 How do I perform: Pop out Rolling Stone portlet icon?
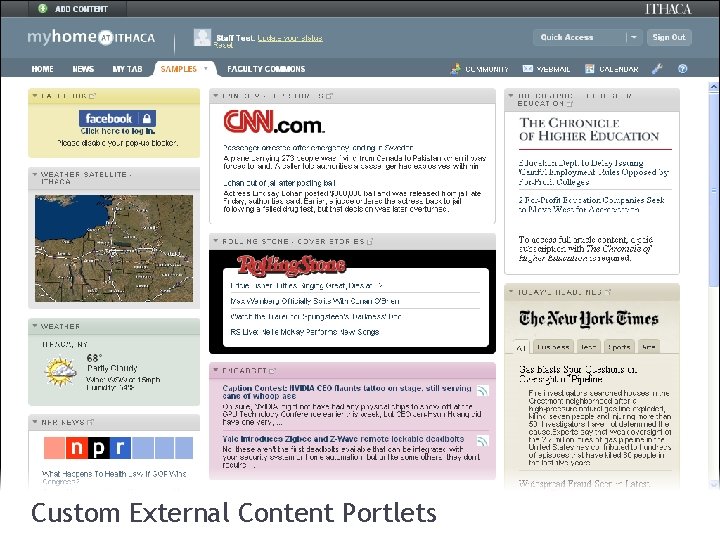coord(370,242)
